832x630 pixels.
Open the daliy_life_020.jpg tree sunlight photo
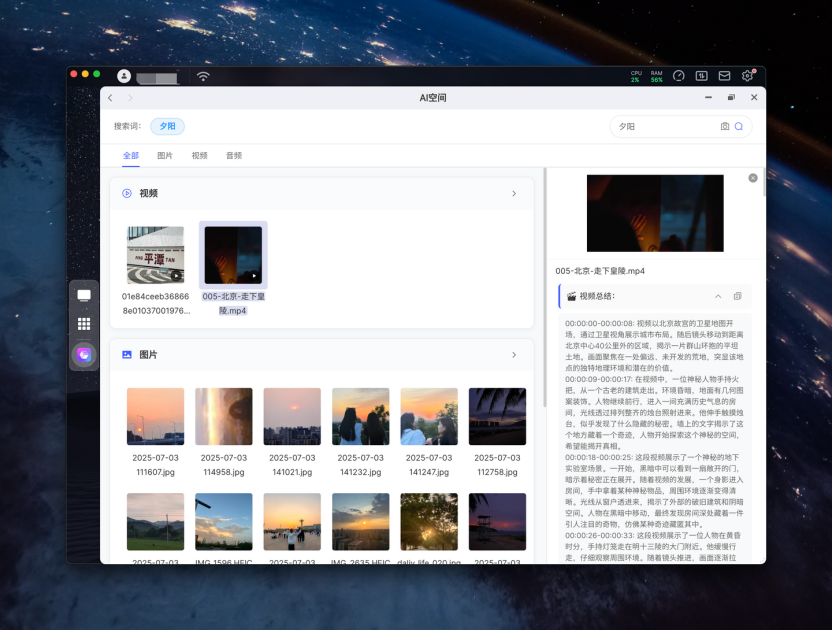(x=429, y=522)
